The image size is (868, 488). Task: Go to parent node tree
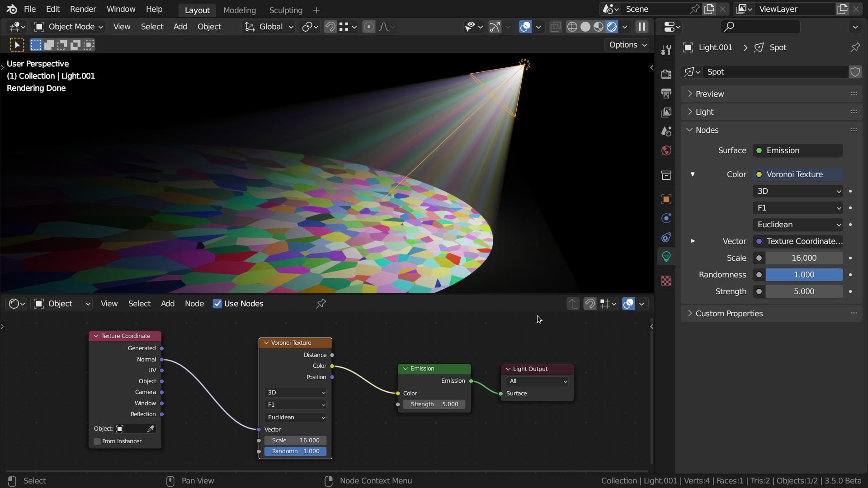point(573,304)
